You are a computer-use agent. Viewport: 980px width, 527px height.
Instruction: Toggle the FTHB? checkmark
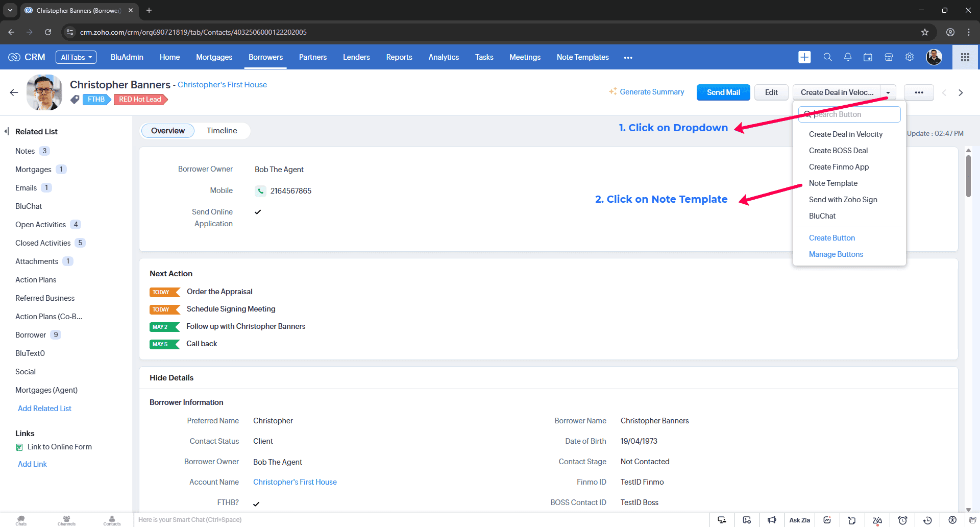click(x=256, y=504)
